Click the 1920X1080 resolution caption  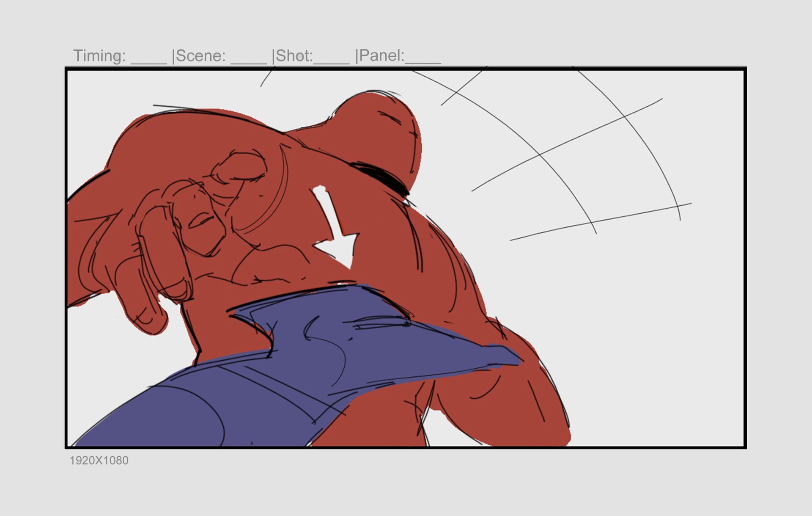pyautogui.click(x=99, y=461)
